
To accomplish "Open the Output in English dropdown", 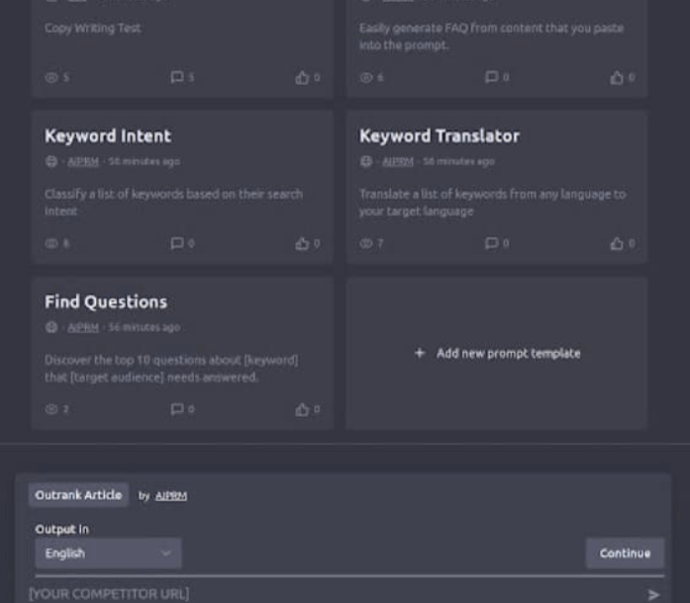I will pos(108,553).
